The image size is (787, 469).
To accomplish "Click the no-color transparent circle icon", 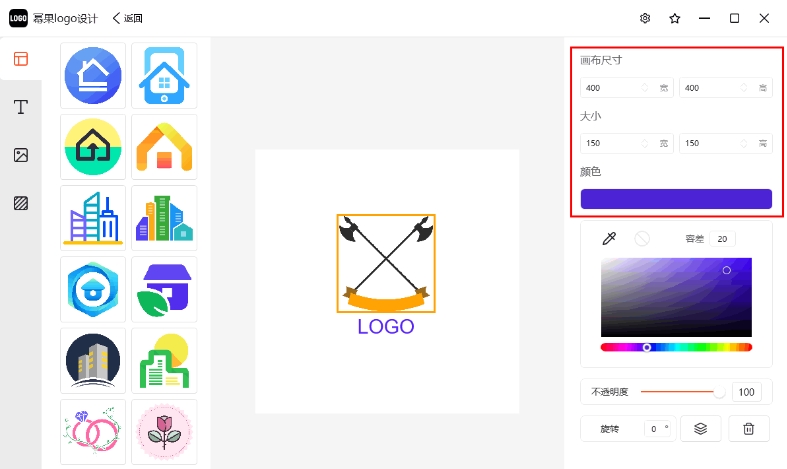I will (x=642, y=239).
